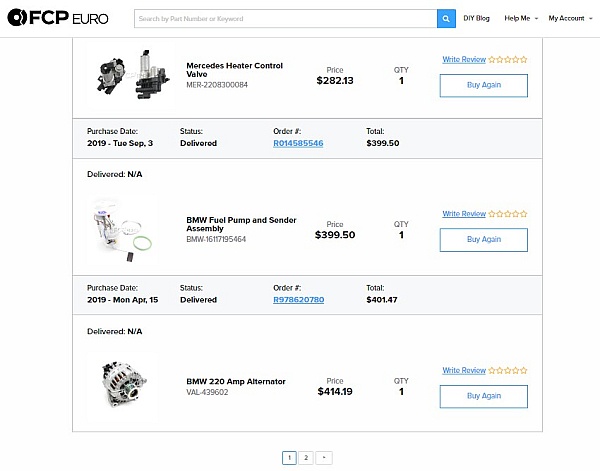Buy Again the Mercedes Heater Control Valve
This screenshot has height=471, width=600.
coord(484,85)
